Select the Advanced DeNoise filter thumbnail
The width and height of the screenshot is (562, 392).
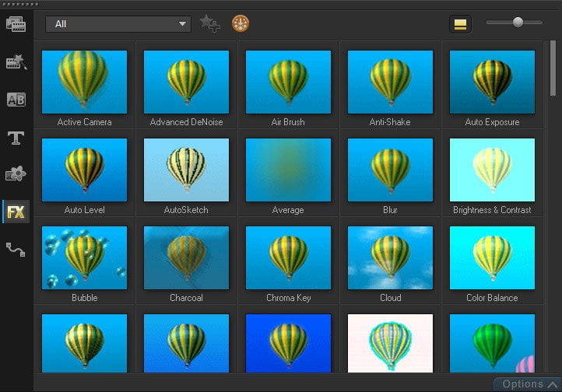186,82
